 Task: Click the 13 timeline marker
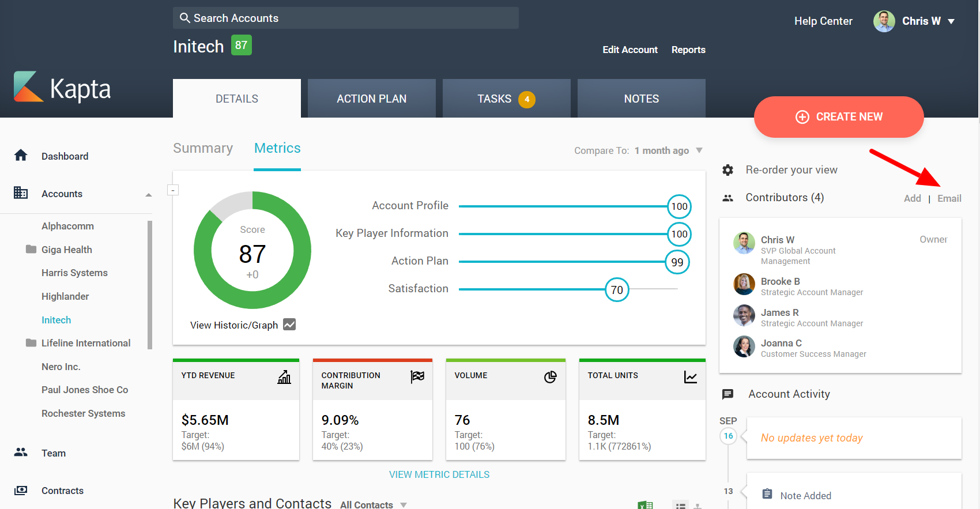(x=728, y=491)
